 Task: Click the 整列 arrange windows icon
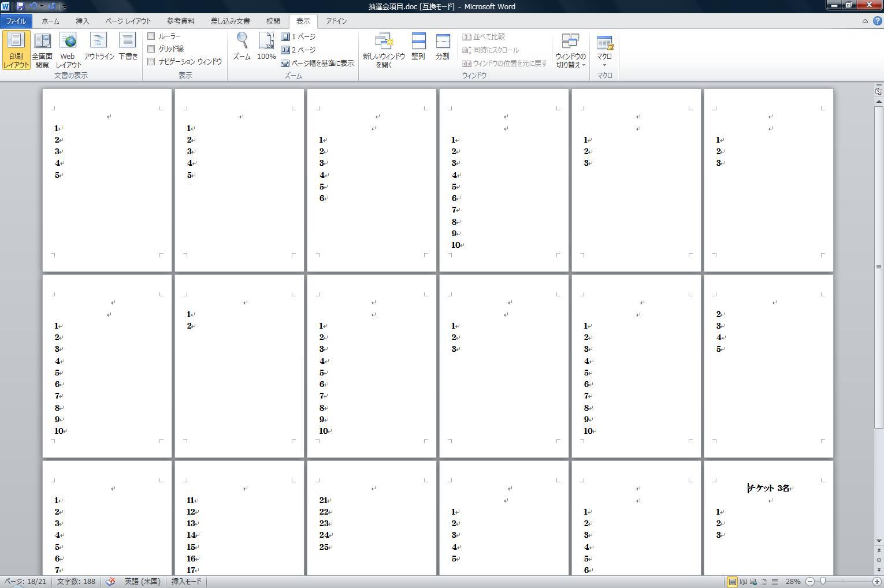418,47
